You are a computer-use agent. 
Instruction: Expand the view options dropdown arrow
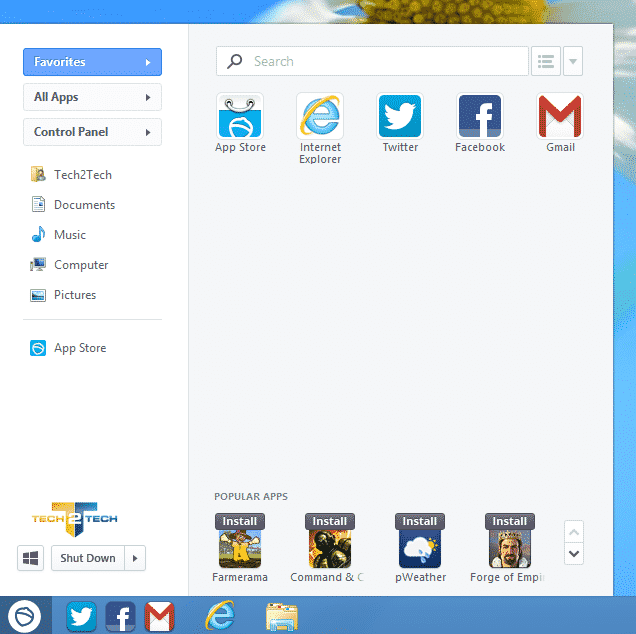click(573, 61)
